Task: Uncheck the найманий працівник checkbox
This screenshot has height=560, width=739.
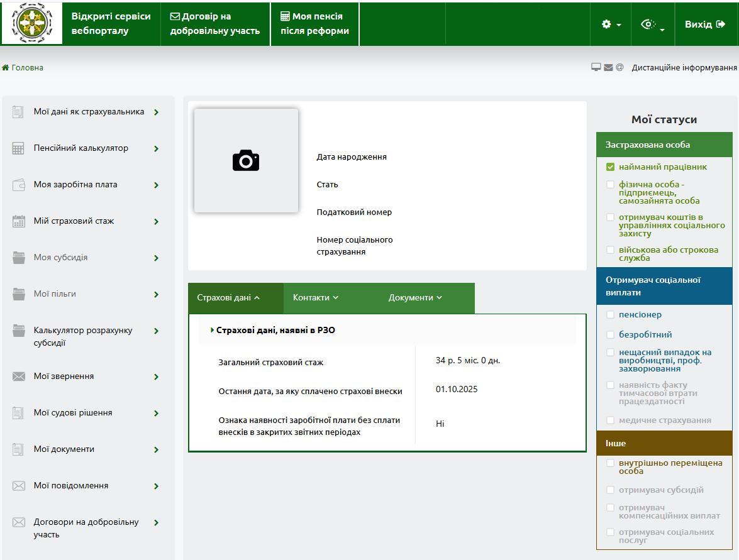Action: point(610,167)
